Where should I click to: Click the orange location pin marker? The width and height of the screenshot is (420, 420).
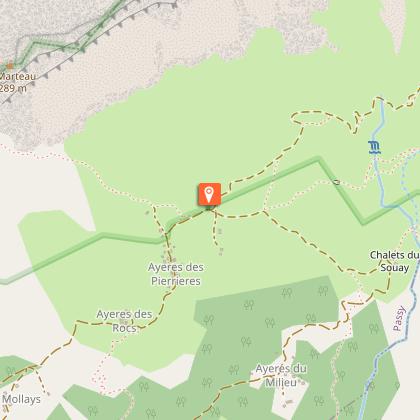[209, 194]
